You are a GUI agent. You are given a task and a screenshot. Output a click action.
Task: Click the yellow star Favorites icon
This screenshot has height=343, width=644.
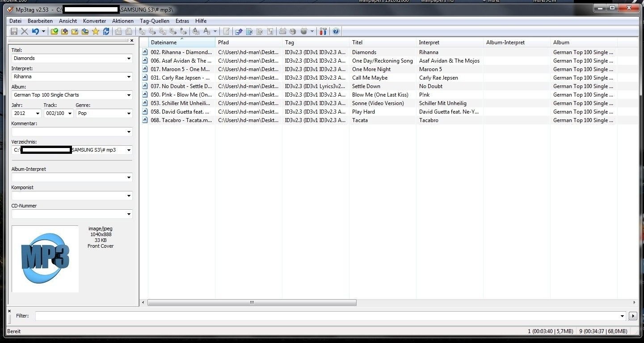click(96, 31)
